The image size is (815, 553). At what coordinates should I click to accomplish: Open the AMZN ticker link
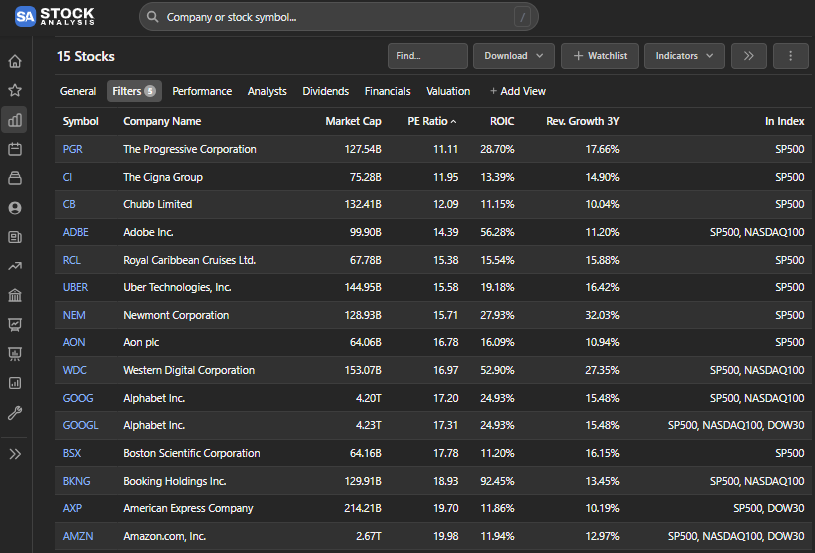pos(78,536)
